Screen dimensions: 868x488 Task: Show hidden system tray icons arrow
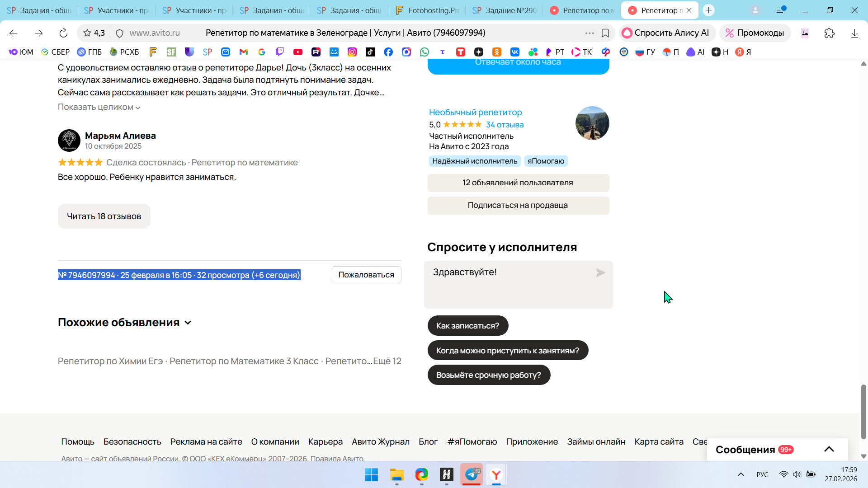[x=741, y=474]
